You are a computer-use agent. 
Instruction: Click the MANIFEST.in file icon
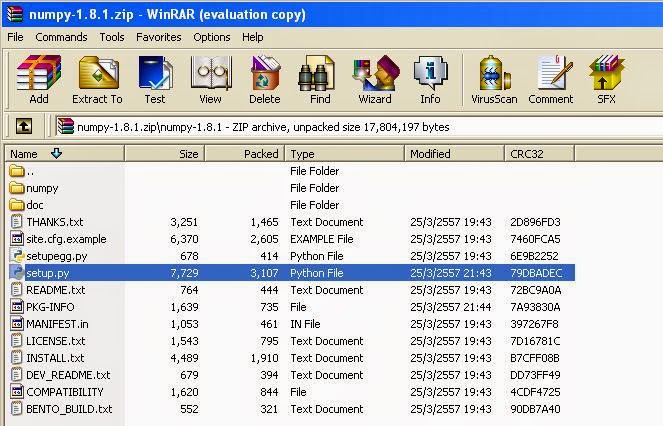(x=16, y=324)
